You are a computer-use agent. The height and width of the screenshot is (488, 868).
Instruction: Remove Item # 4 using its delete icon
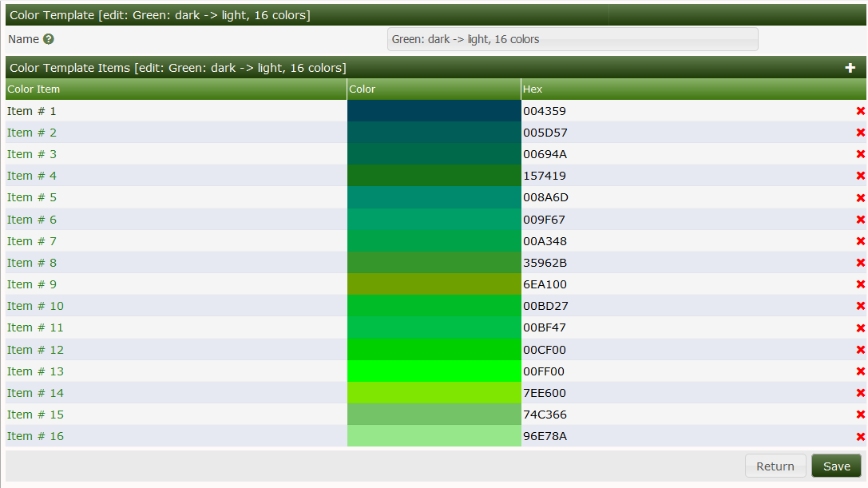860,176
